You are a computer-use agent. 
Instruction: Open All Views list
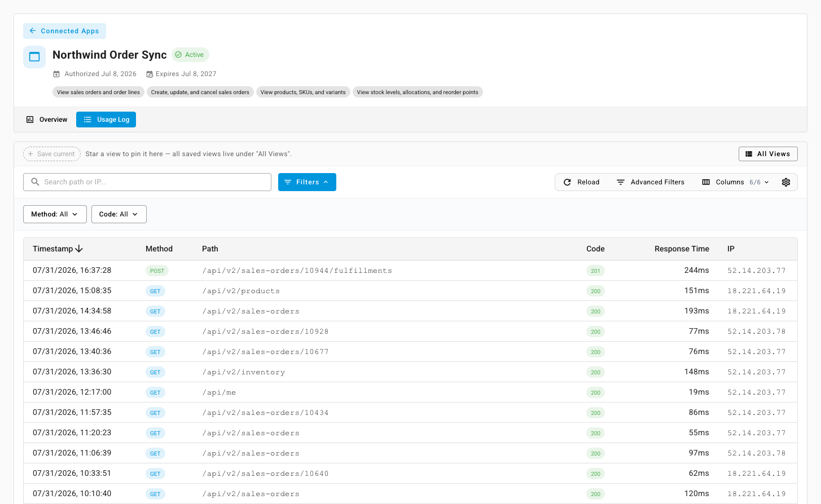768,154
